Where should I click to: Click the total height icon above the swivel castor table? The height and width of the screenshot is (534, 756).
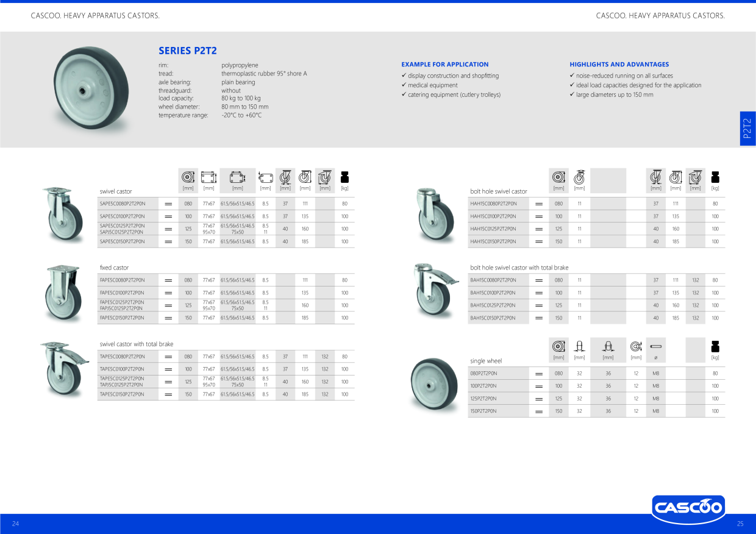click(x=305, y=177)
